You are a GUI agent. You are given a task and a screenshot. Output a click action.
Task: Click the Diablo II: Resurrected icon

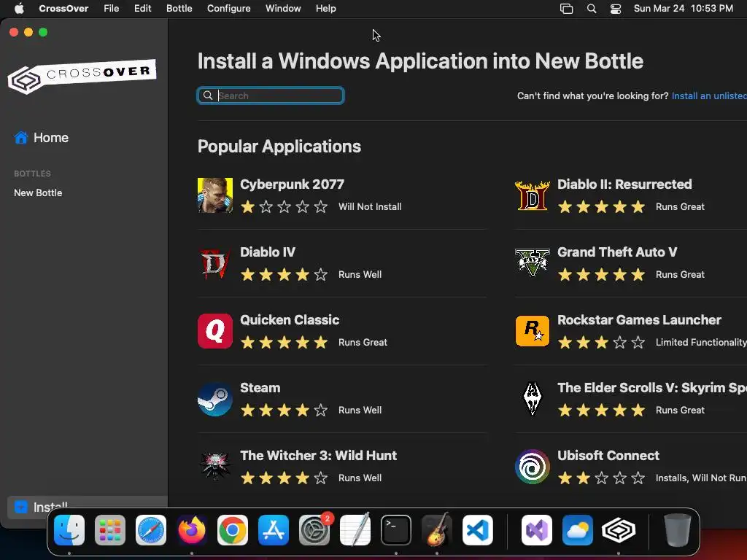click(x=532, y=195)
